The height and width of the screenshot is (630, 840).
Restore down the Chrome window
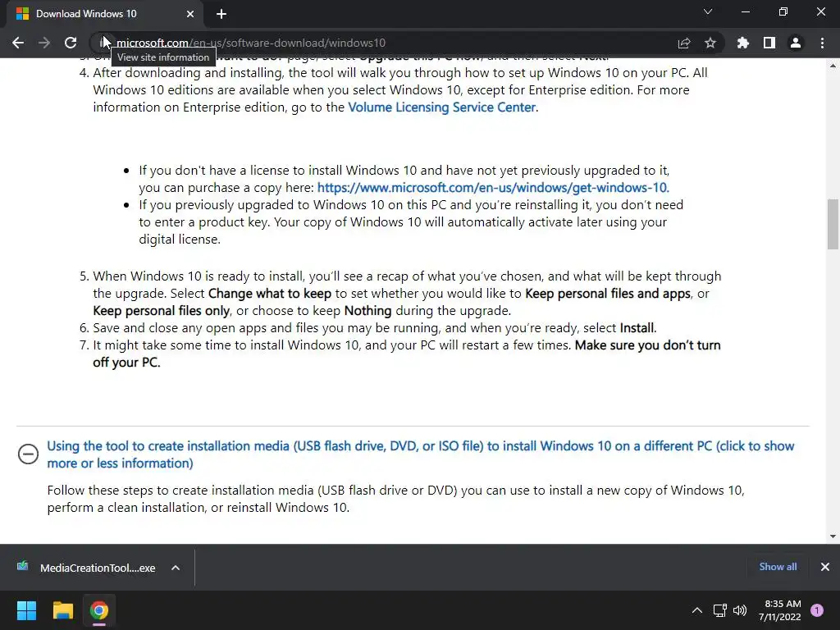[783, 11]
